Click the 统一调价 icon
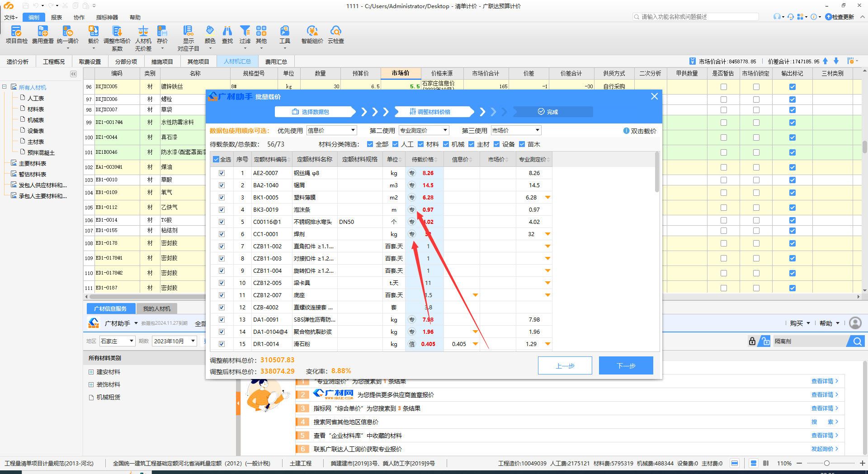The image size is (868, 474). point(68,34)
